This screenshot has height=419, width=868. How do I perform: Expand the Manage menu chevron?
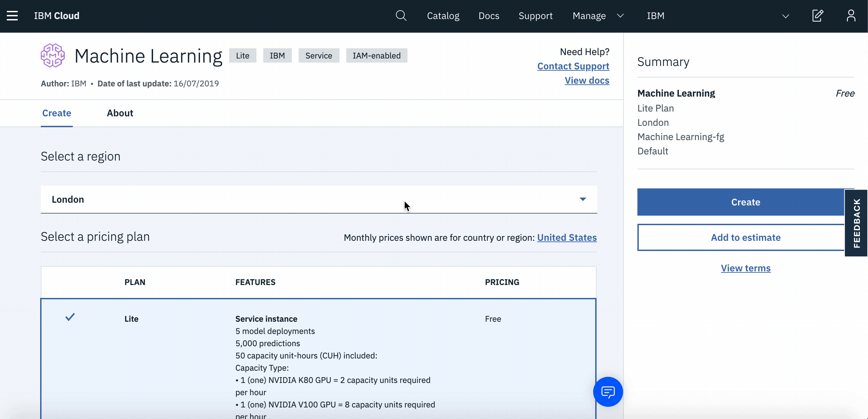pos(620,16)
